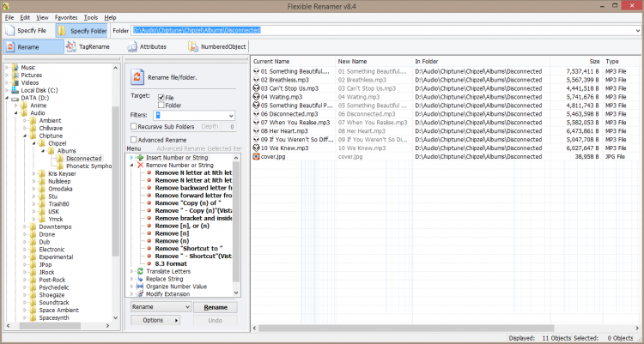Sort by the New Name column header

pos(374,61)
